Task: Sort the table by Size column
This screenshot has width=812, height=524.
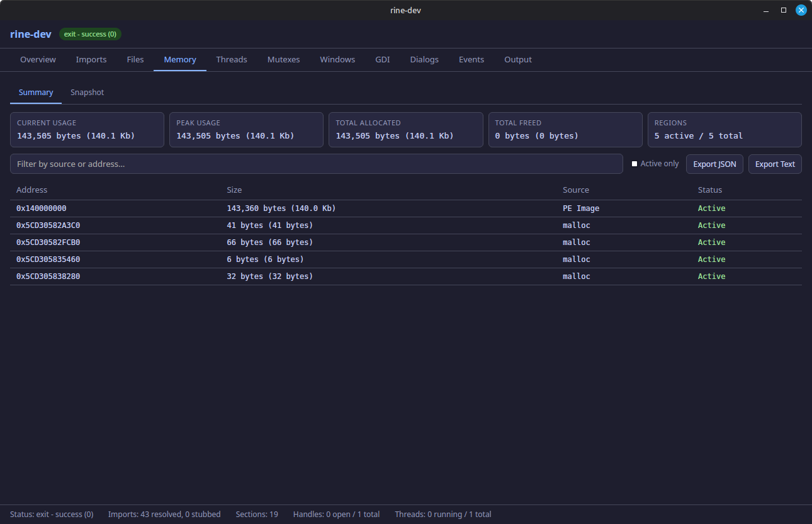Action: (234, 190)
